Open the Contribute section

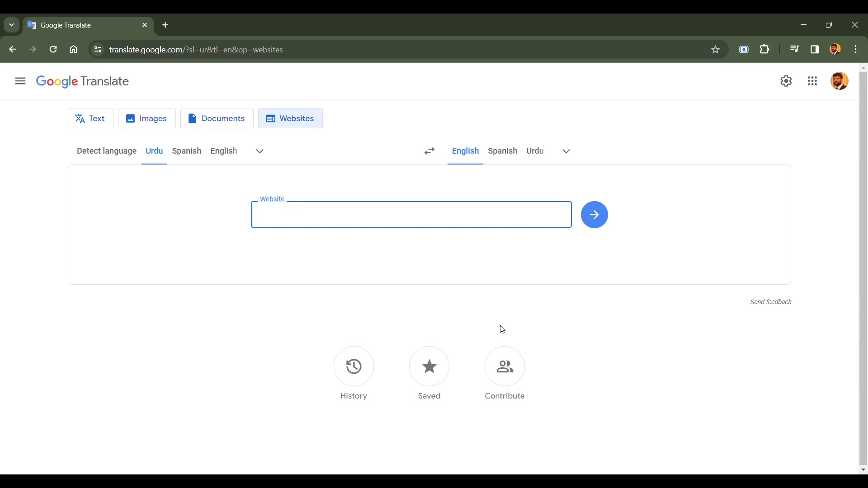(505, 374)
